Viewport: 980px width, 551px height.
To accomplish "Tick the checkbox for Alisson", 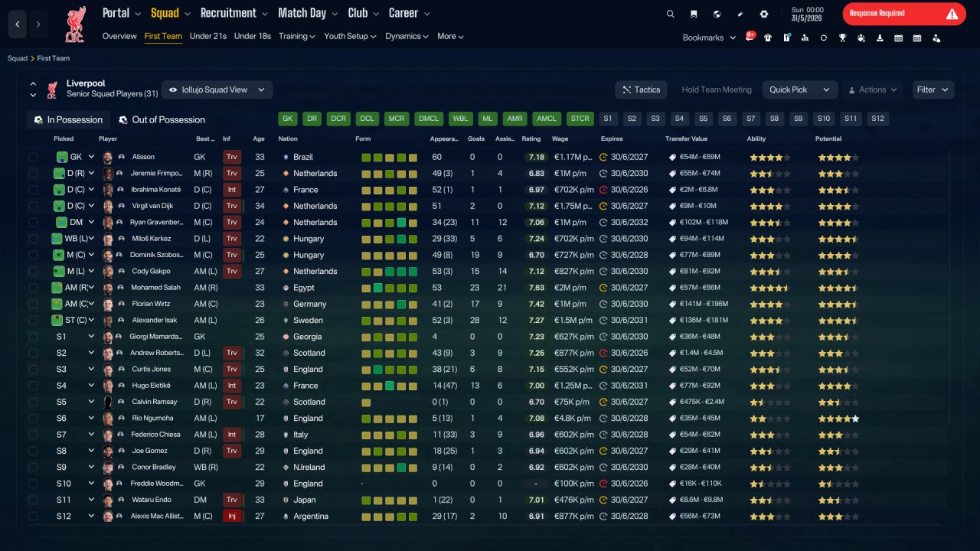I will coord(33,157).
